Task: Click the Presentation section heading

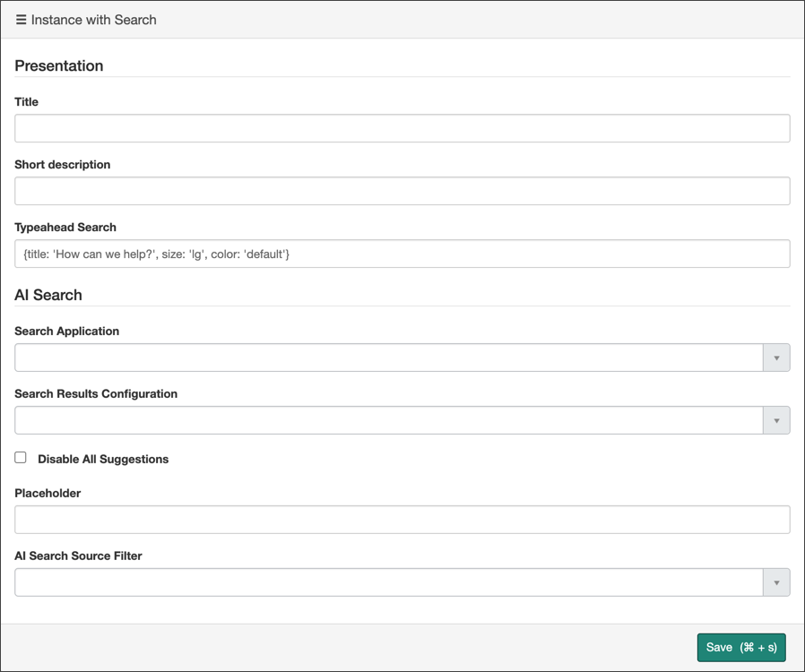Action: (58, 65)
